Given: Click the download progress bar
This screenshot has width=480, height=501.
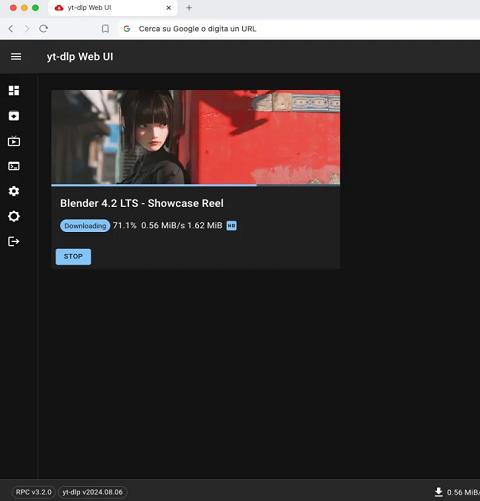Looking at the screenshot, I should [x=196, y=185].
